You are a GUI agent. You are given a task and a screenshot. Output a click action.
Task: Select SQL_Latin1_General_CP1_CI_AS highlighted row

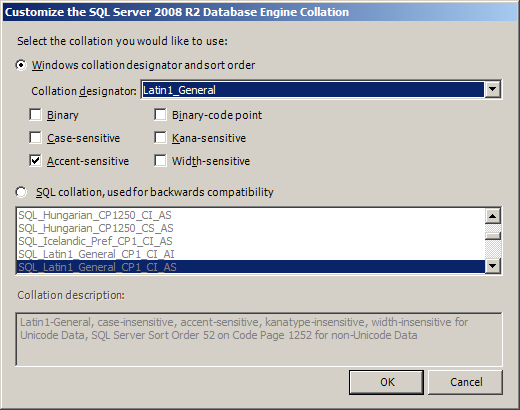tap(251, 267)
